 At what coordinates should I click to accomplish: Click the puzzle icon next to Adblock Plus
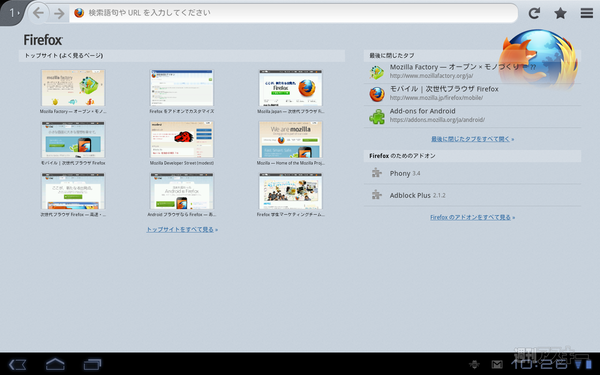click(377, 195)
